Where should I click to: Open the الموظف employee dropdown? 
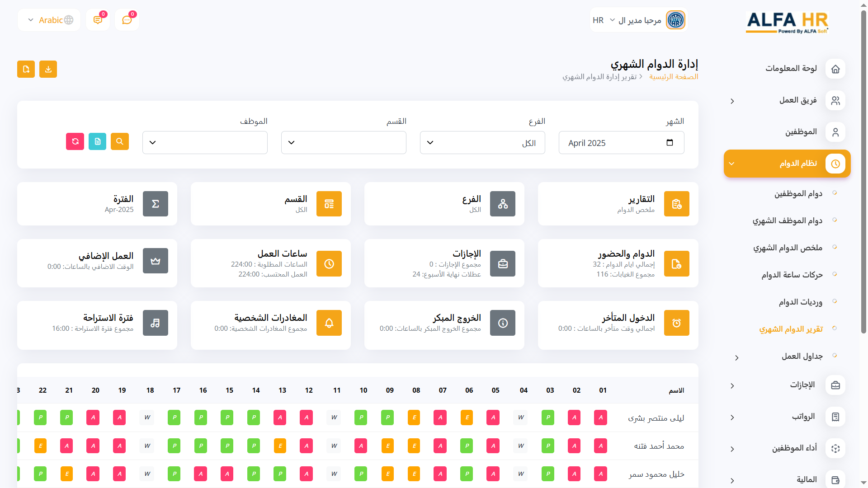click(x=204, y=143)
